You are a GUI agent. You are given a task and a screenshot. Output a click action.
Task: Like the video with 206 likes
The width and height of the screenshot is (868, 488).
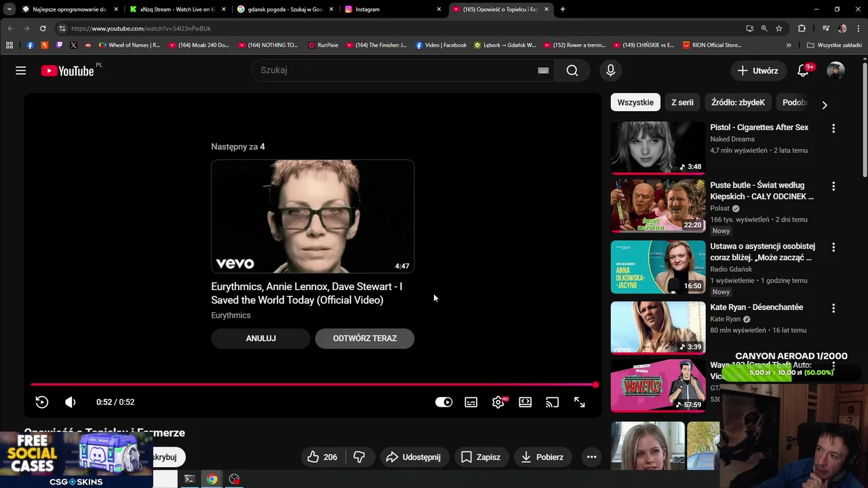point(322,457)
